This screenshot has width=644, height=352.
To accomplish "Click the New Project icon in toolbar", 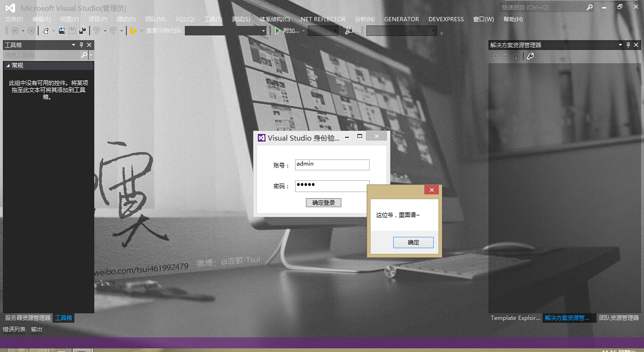I will click(x=45, y=31).
